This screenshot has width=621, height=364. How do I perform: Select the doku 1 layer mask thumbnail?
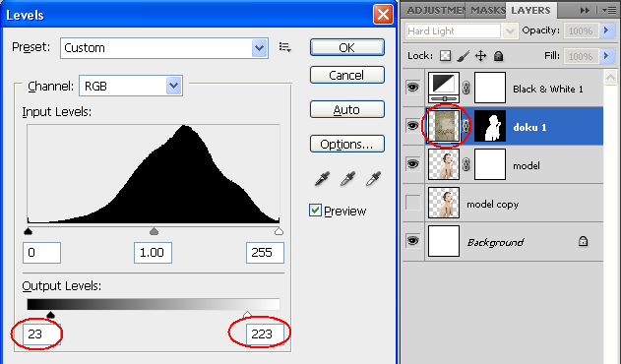tap(490, 126)
